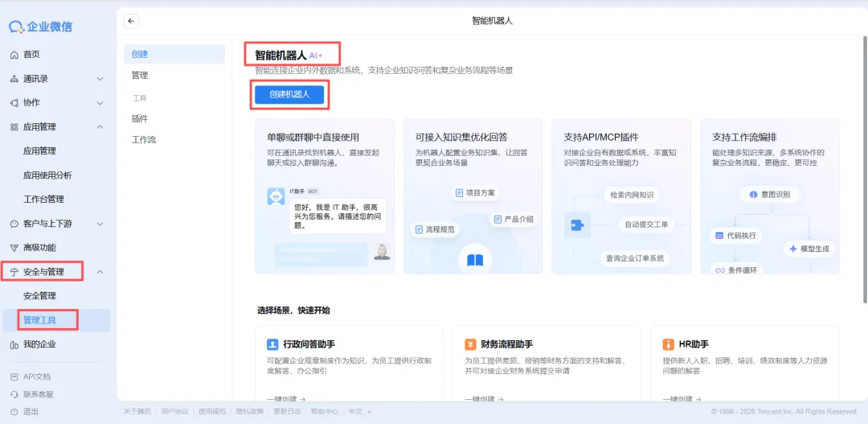
Task: Click the 产品介绍 document chip
Action: tap(514, 219)
